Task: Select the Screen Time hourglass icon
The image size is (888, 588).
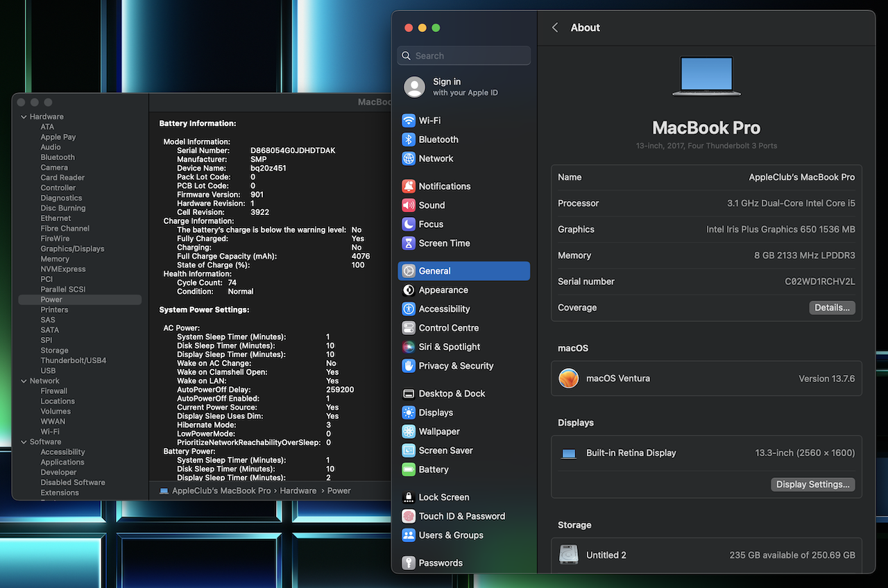Action: tap(409, 243)
